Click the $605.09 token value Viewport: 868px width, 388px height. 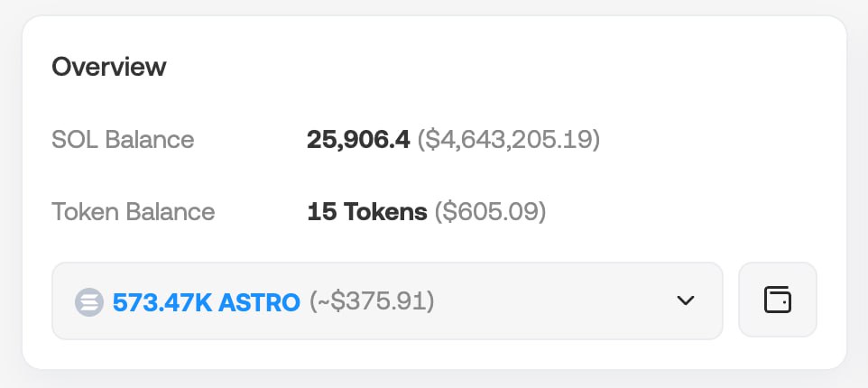coord(490,213)
